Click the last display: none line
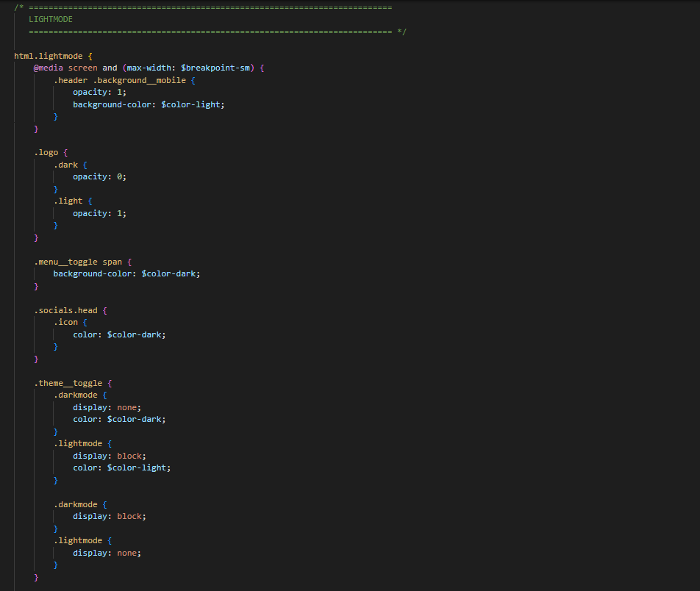Image resolution: width=700 pixels, height=591 pixels. click(x=106, y=553)
